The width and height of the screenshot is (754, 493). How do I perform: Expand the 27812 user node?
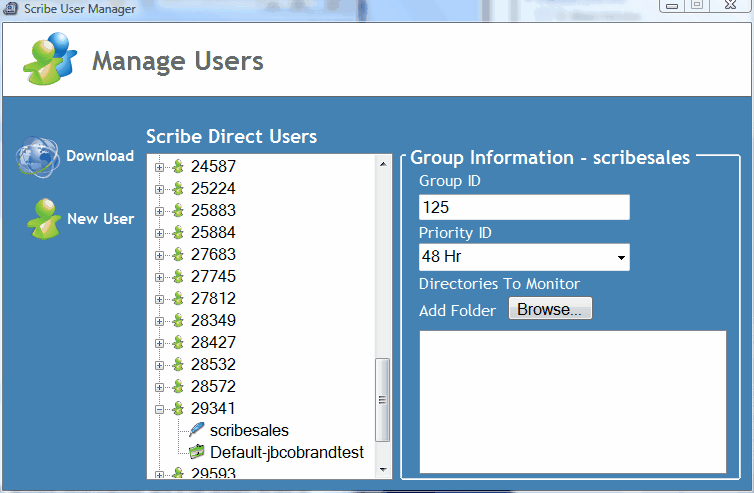[x=159, y=300]
